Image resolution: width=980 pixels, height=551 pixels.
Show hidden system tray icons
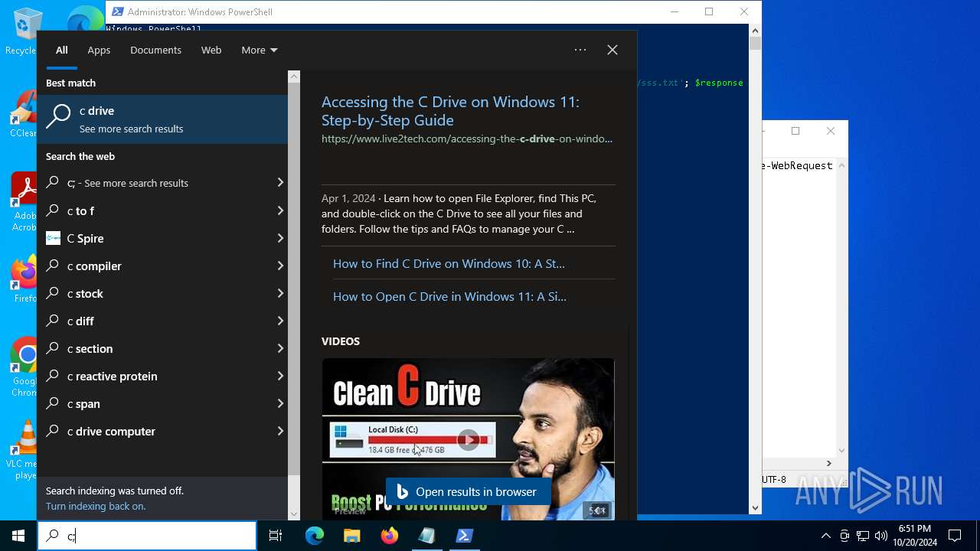pyautogui.click(x=825, y=536)
